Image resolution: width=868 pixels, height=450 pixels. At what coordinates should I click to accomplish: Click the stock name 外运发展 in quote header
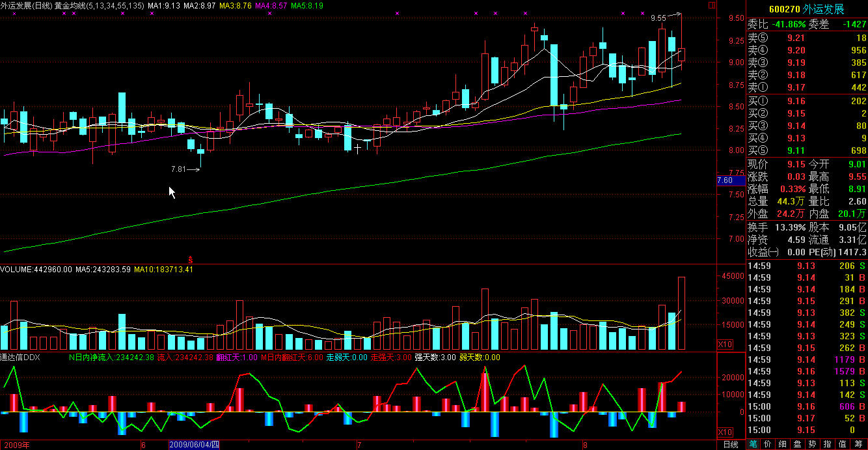[823, 9]
